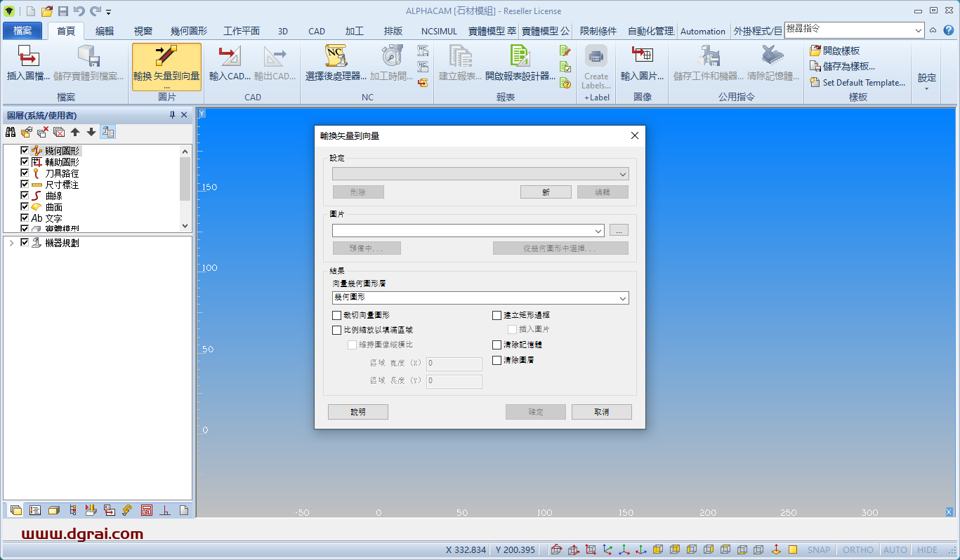This screenshot has width=960, height=560.
Task: Open the quick access toolbar customize arrow
Action: (x=109, y=13)
